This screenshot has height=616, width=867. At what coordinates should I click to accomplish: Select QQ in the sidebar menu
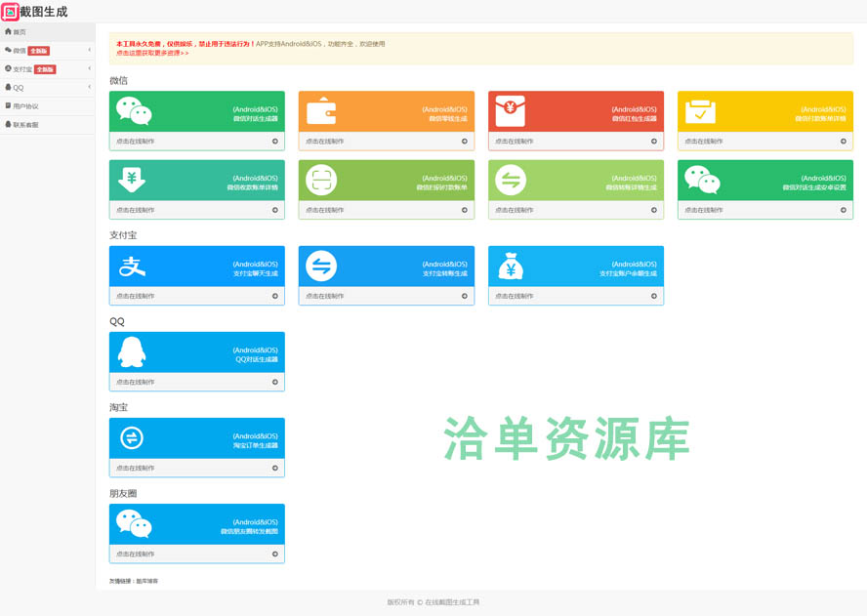tap(48, 87)
